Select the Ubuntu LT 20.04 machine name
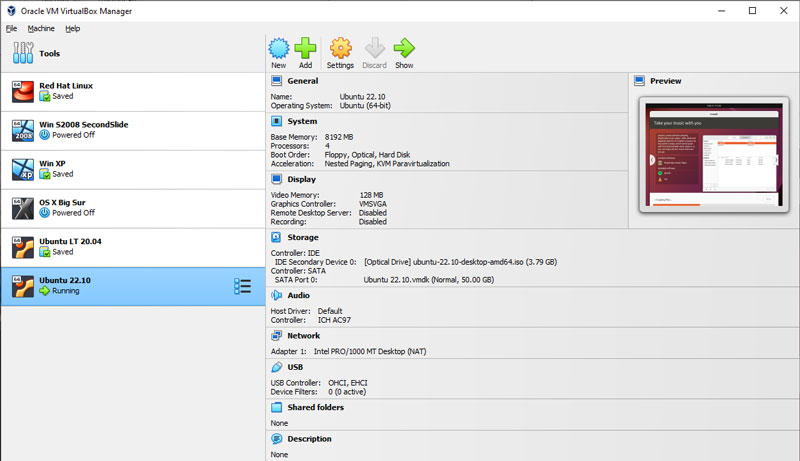This screenshot has width=800, height=461. pos(70,241)
